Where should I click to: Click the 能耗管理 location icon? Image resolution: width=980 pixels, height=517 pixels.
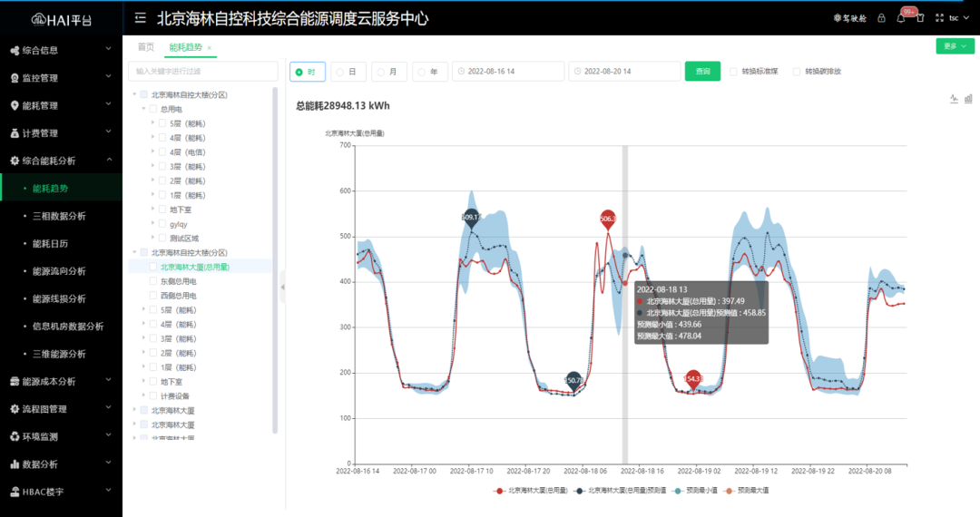15,105
